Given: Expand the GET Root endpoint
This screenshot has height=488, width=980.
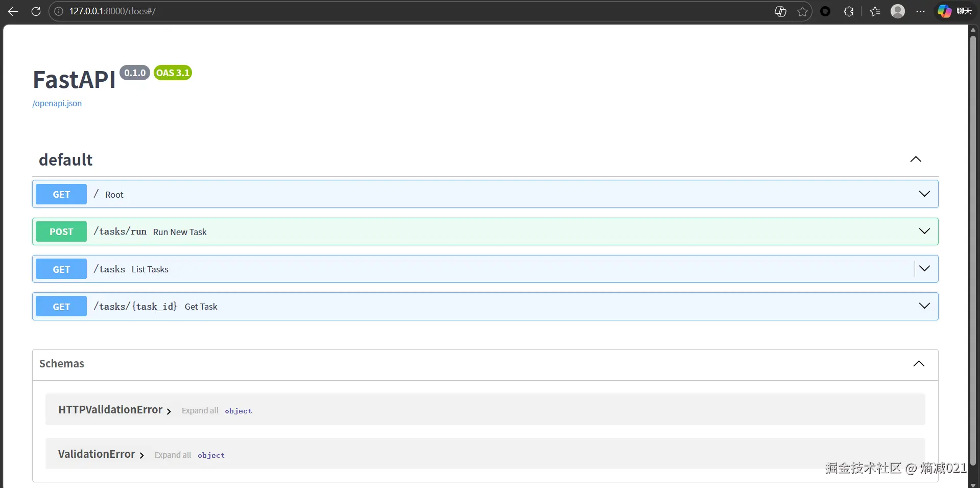Looking at the screenshot, I should point(924,194).
